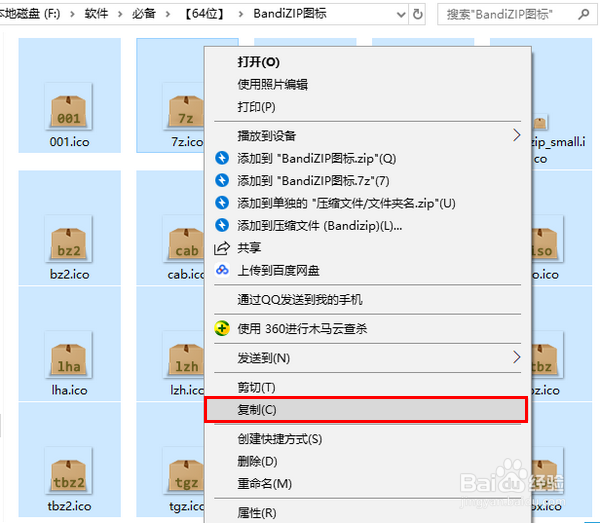This screenshot has height=523, width=600.
Task: Select the tbz2.ico file icon
Action: click(x=69, y=471)
